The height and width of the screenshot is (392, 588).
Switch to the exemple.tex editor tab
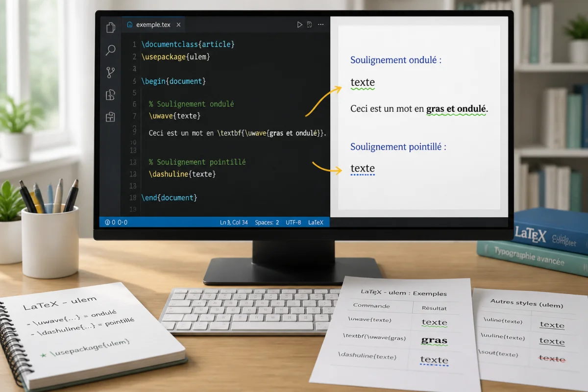[x=153, y=24]
